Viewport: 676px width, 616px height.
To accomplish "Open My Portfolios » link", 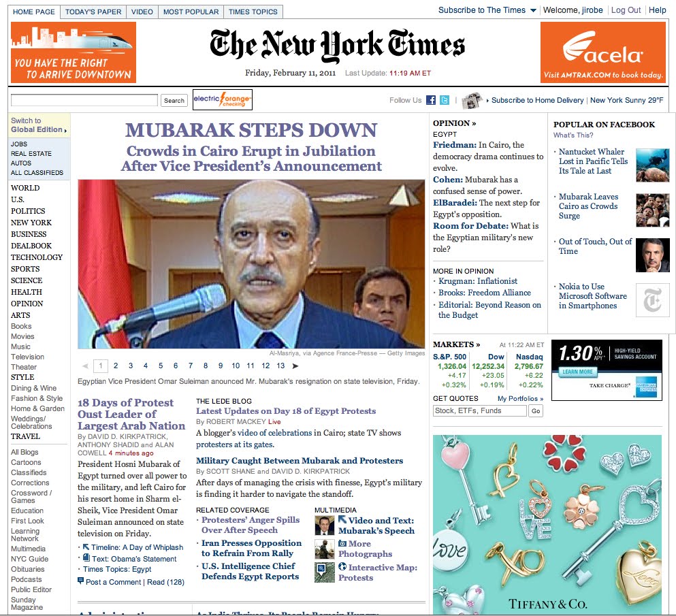I will 520,399.
